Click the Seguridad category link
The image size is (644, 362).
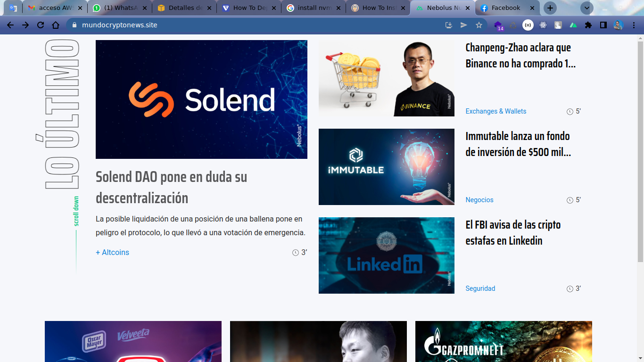click(480, 288)
